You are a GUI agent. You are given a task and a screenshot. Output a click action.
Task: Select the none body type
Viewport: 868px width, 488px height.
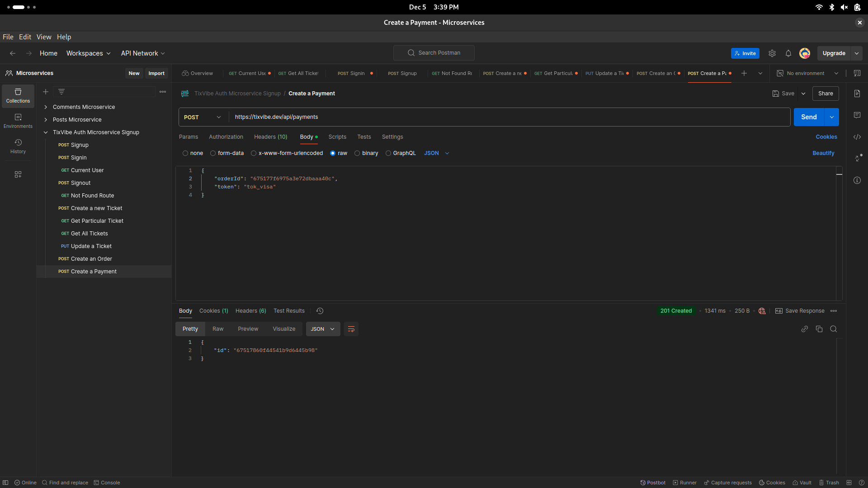[x=185, y=153]
